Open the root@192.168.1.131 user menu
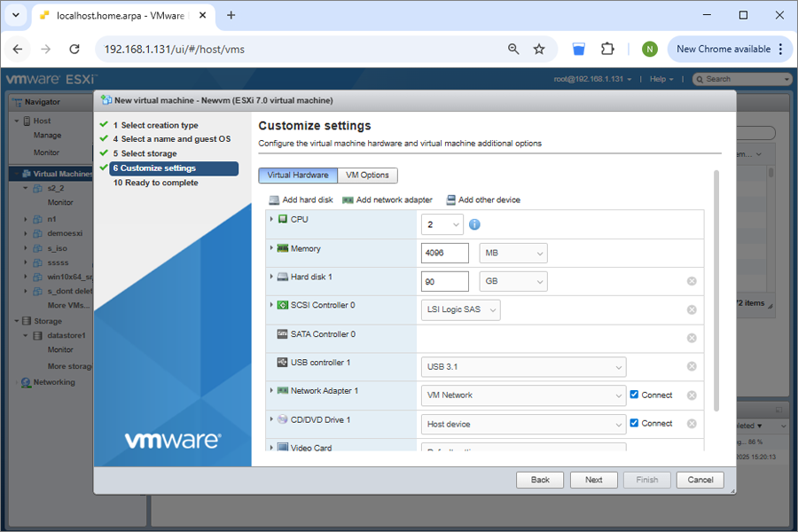 [592, 79]
